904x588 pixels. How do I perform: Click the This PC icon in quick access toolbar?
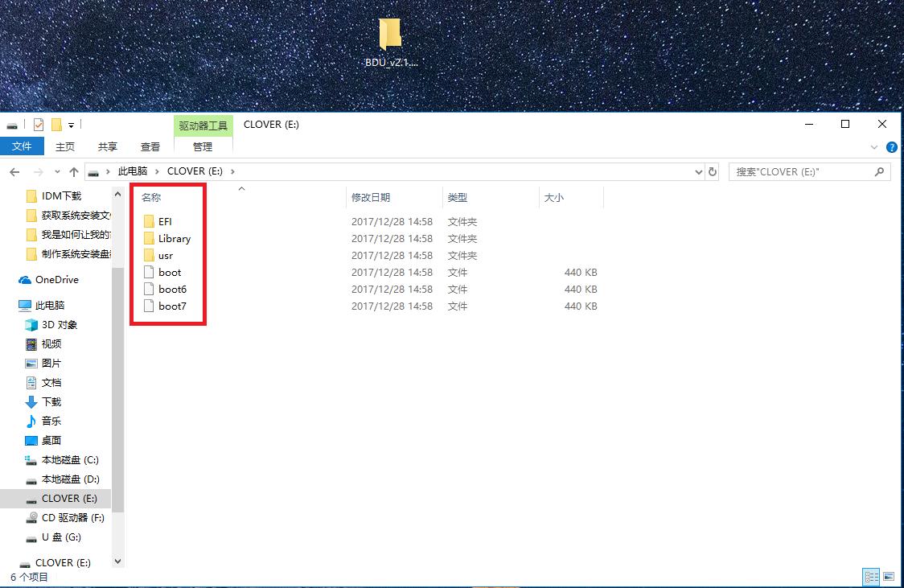click(11, 124)
